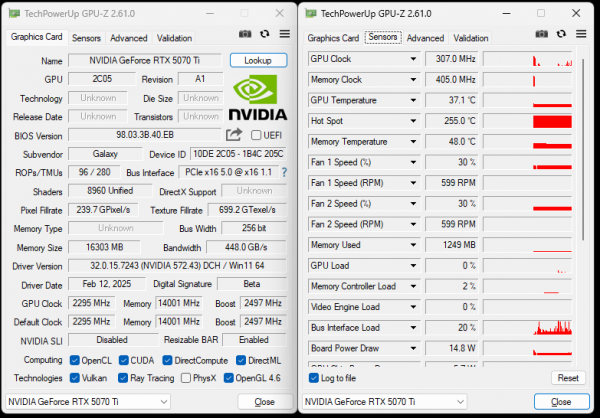The image size is (600, 418).
Task: Click Driver Version value field
Action: [177, 266]
